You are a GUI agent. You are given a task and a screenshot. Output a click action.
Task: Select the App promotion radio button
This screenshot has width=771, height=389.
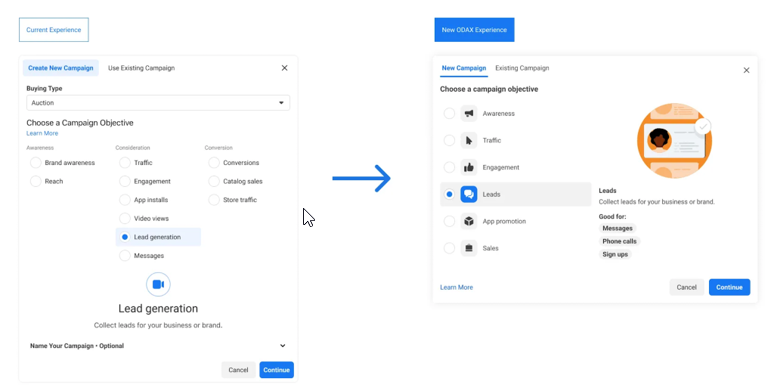pos(449,221)
